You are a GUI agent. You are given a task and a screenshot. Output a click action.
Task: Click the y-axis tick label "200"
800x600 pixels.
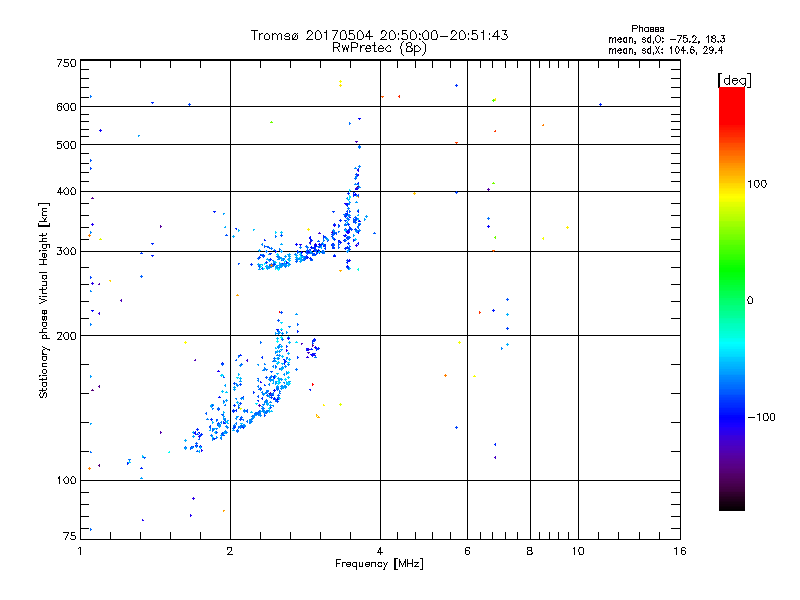coord(67,336)
